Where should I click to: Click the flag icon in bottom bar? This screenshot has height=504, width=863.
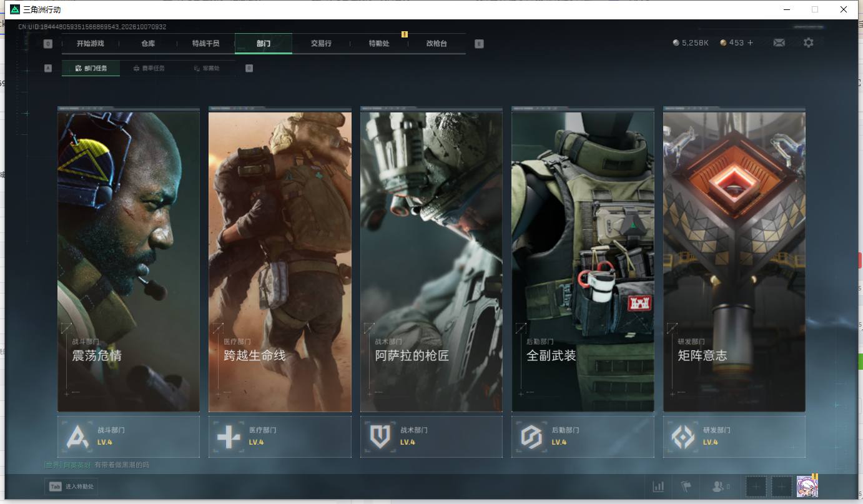(x=686, y=487)
